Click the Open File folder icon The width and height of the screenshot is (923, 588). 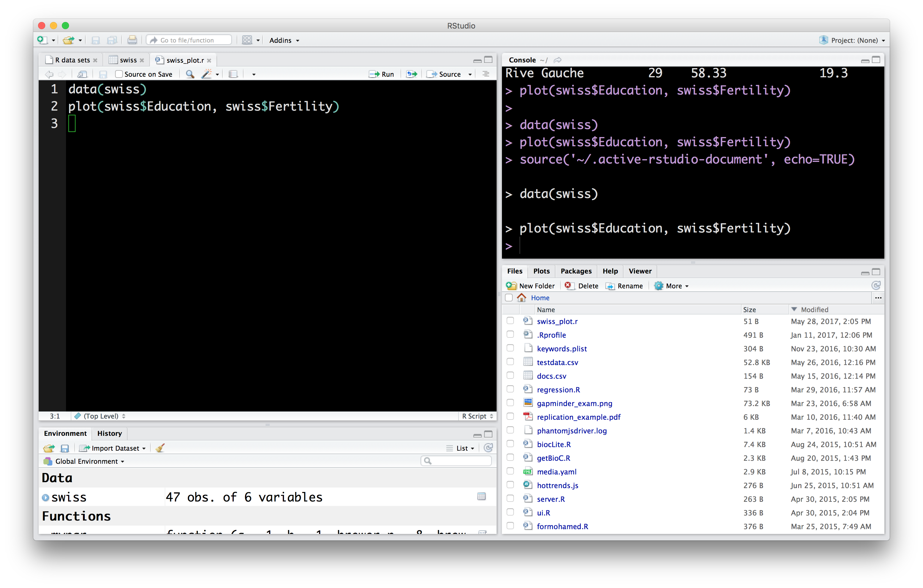68,40
